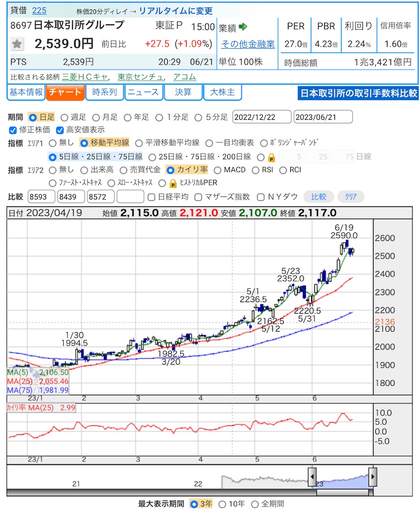Select the RSI indicator
This screenshot has width=420, height=513.
[x=256, y=170]
